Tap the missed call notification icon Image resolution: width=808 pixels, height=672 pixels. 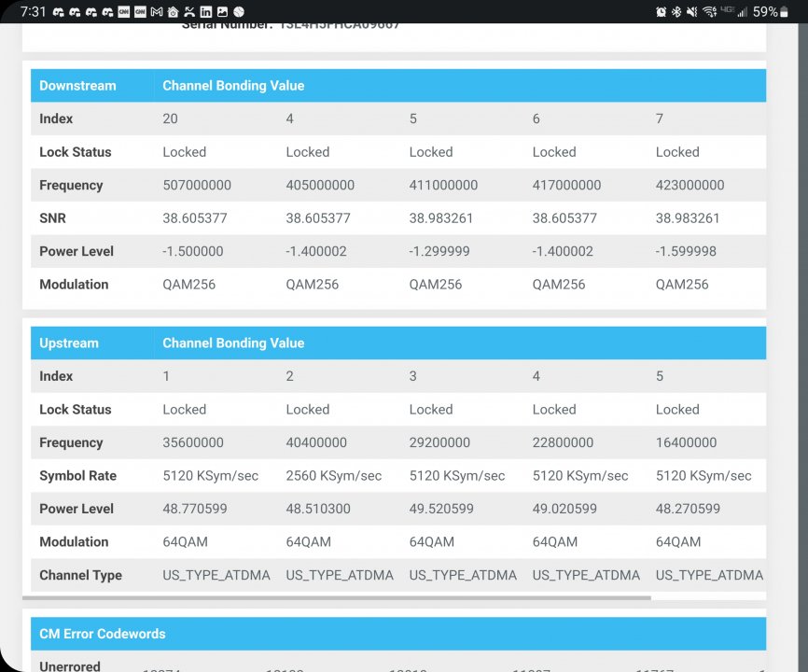tap(189, 12)
